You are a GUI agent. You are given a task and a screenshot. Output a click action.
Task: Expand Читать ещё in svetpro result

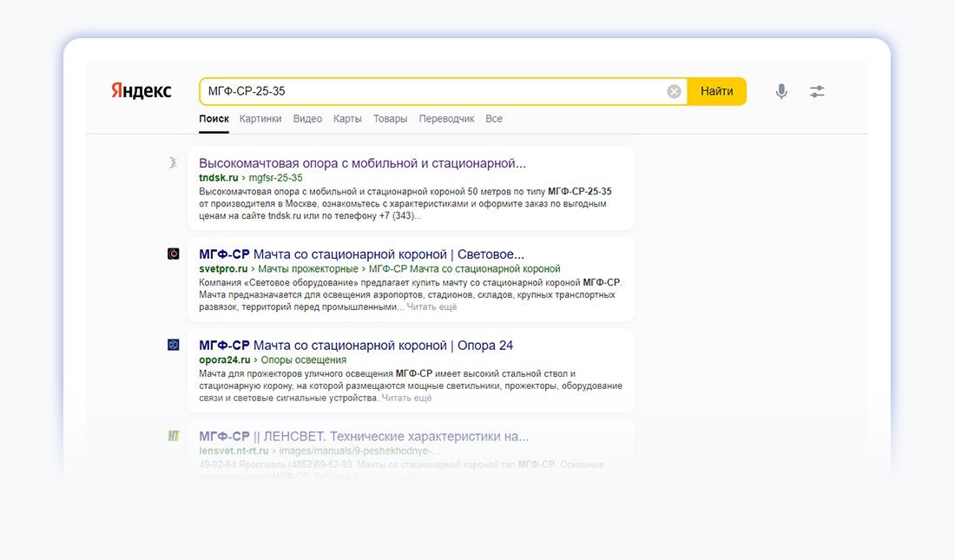(x=431, y=307)
